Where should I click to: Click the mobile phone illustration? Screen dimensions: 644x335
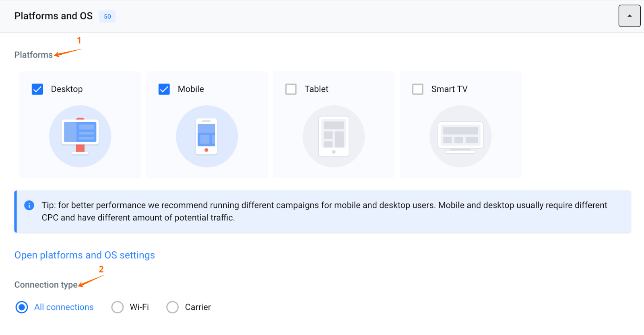[206, 136]
